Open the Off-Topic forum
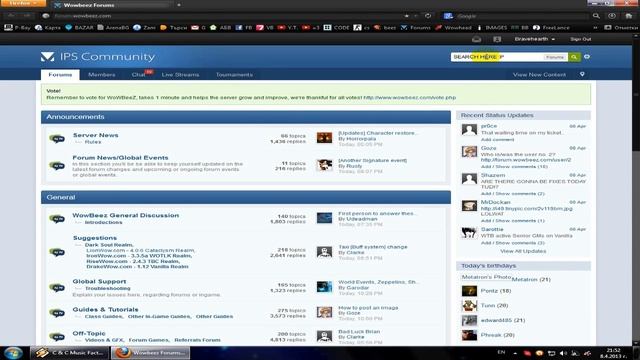 [89, 333]
